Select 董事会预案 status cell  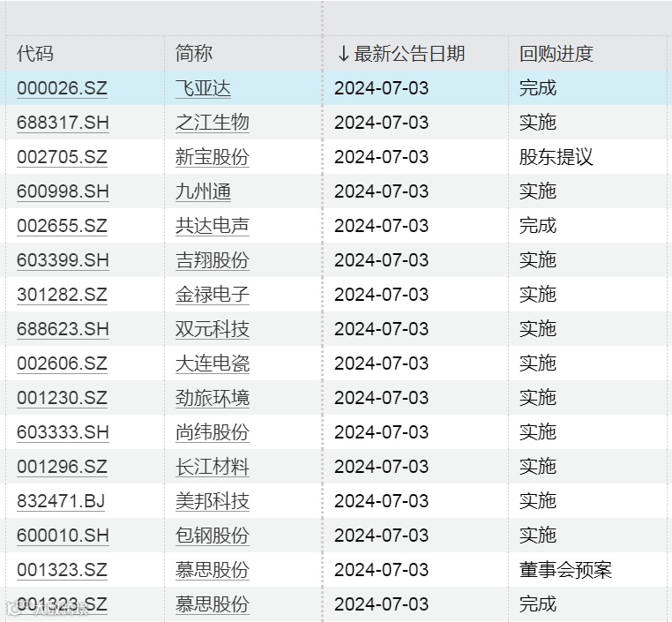tap(565, 570)
